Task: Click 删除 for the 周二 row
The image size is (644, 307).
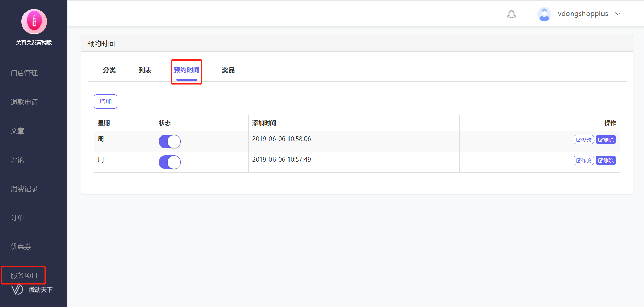Action: click(606, 140)
